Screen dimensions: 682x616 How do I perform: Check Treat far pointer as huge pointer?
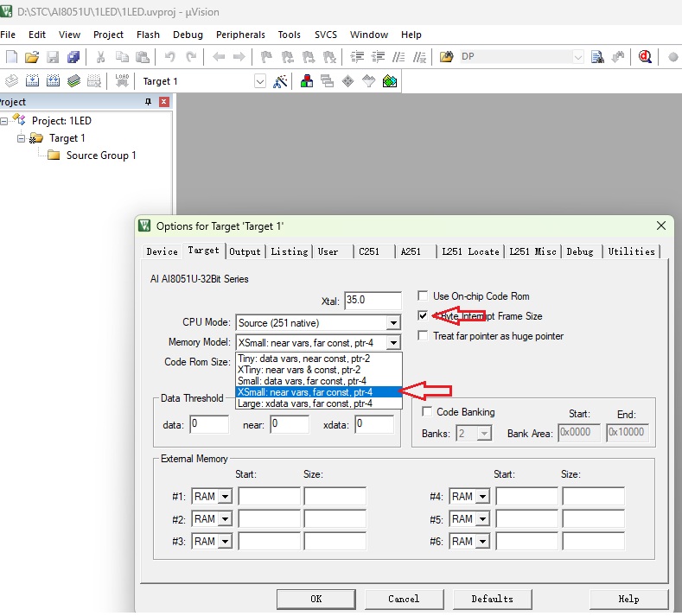pyautogui.click(x=423, y=335)
